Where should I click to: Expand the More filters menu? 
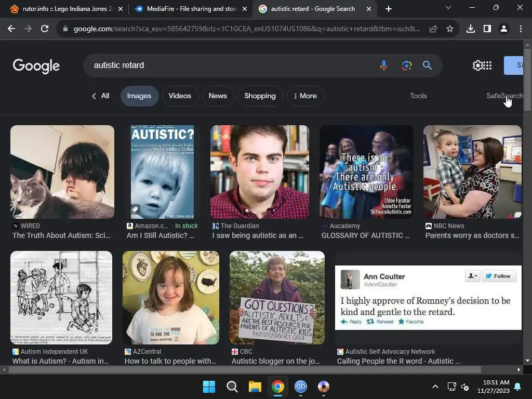(305, 96)
